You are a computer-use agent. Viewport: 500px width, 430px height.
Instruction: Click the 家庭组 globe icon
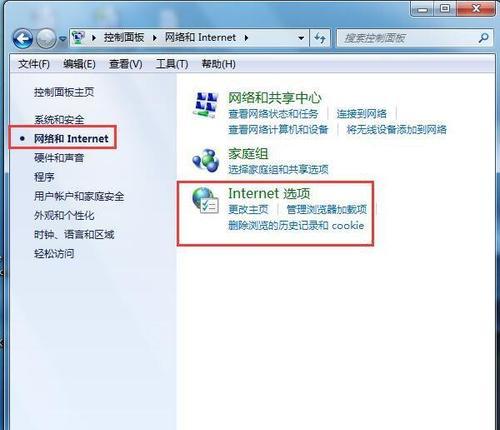point(206,160)
